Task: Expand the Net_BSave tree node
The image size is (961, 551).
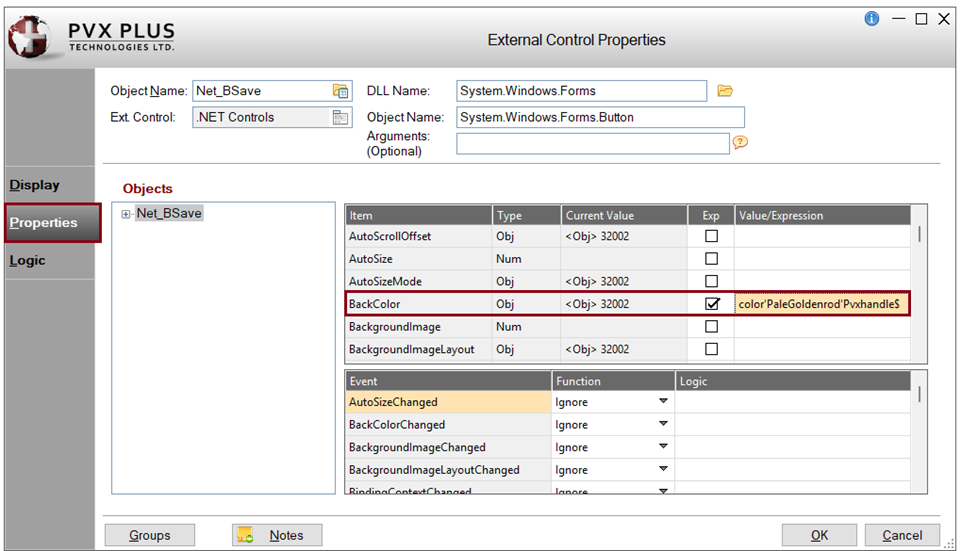Action: (126, 214)
